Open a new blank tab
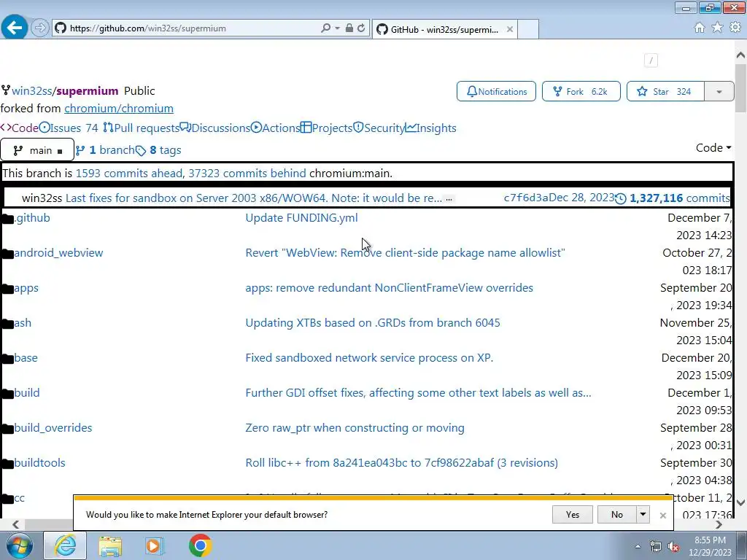This screenshot has height=560, width=747. click(528, 29)
